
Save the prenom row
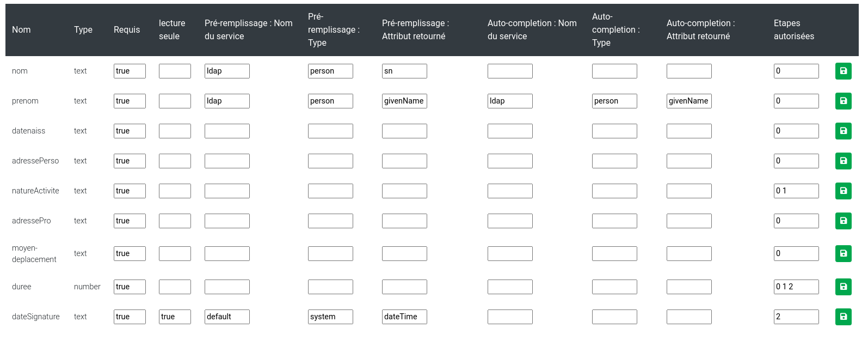click(843, 101)
